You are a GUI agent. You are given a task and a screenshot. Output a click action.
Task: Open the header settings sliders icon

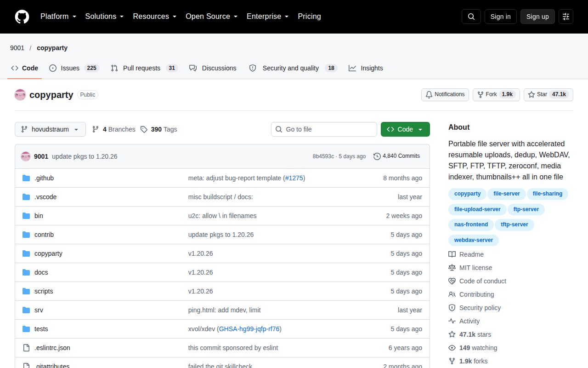[566, 17]
